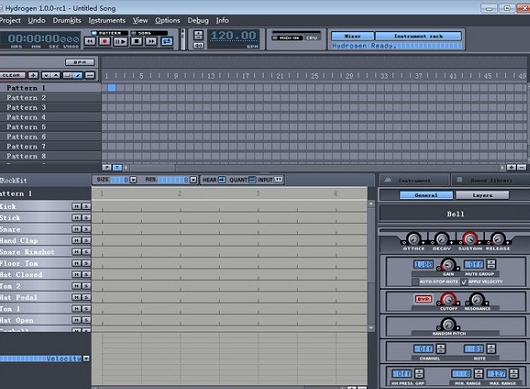Click the Sustain knob

pyautogui.click(x=470, y=239)
